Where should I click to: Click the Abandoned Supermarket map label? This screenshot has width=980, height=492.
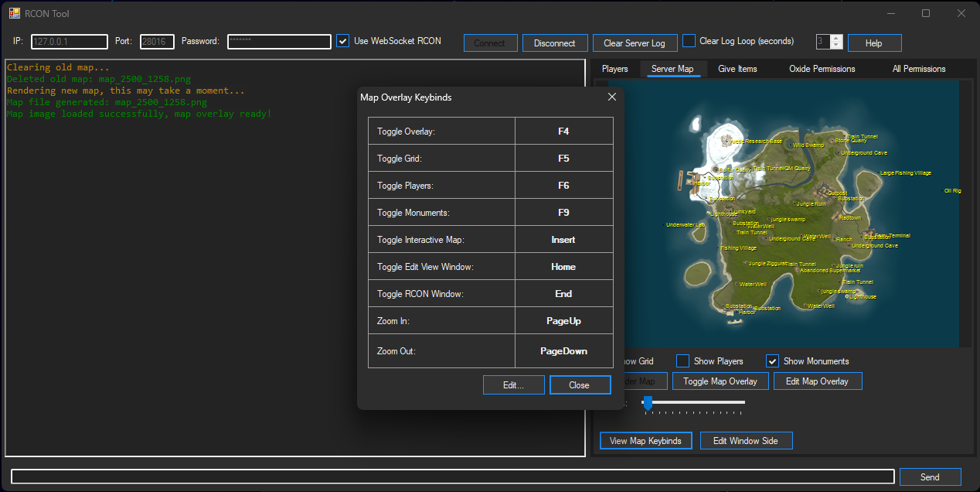[830, 271]
